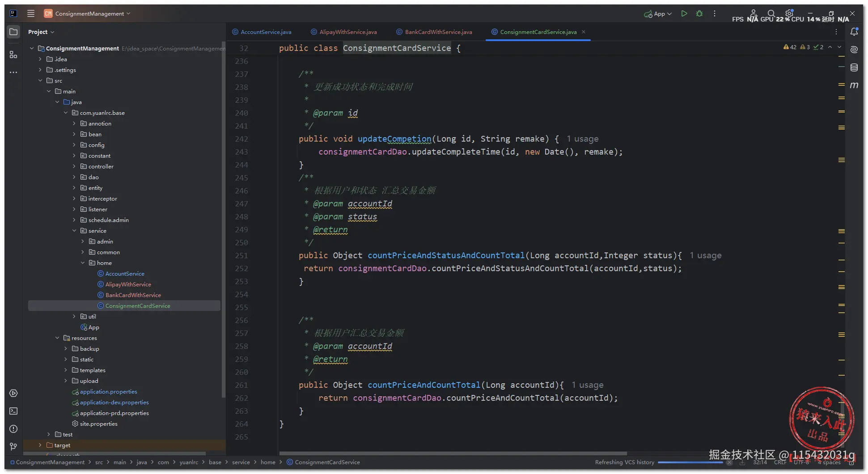
Task: Open more run actions menu
Action: [715, 14]
